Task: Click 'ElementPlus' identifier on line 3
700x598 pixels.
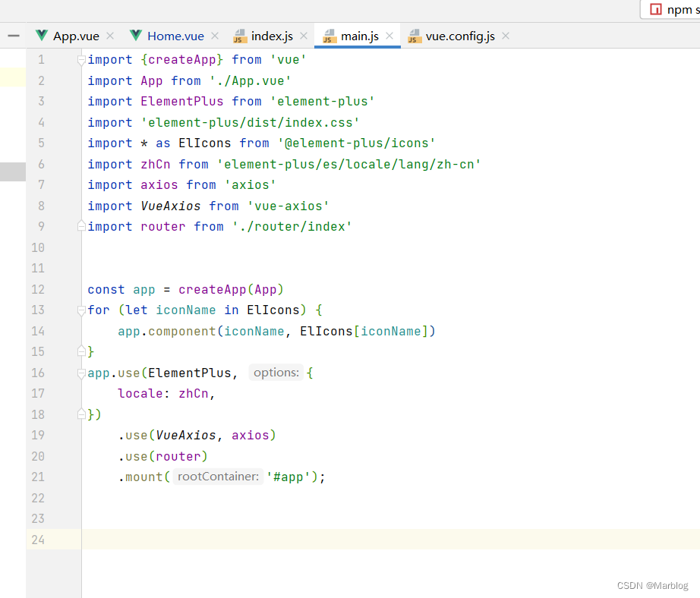Action: pyautogui.click(x=182, y=101)
